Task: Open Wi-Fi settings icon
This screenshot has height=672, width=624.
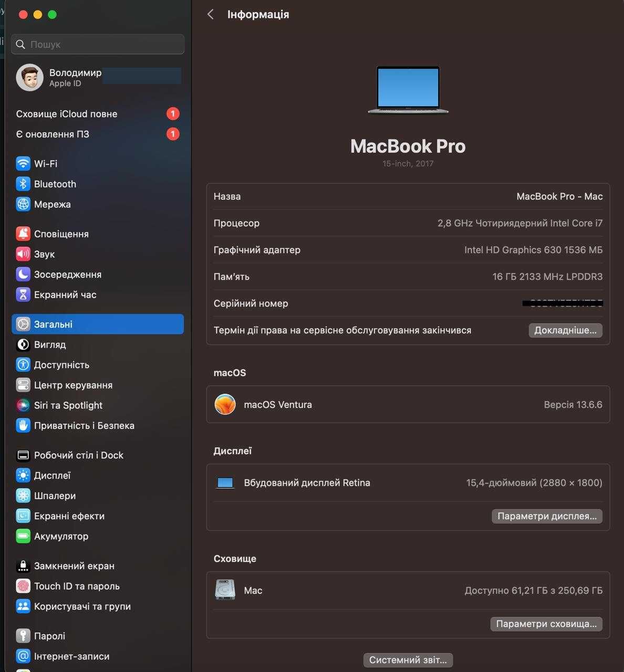Action: tap(23, 164)
